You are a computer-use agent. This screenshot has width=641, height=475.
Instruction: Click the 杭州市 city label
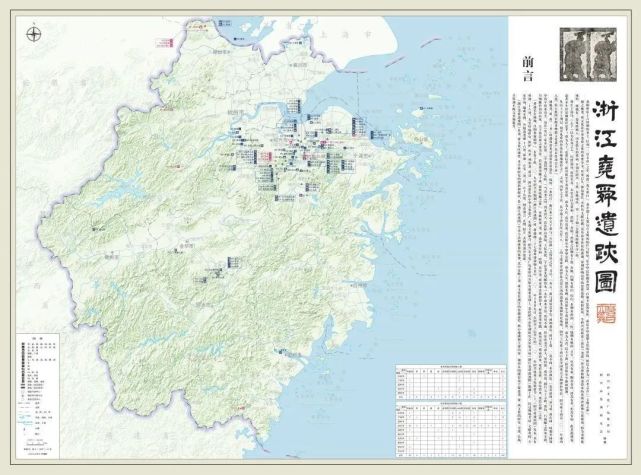pos(235,111)
